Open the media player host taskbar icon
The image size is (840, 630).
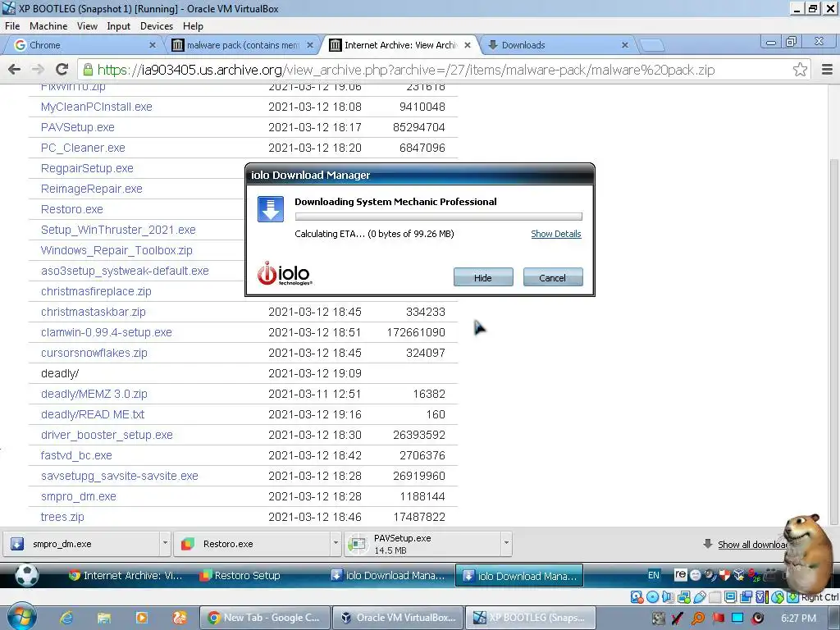[141, 618]
